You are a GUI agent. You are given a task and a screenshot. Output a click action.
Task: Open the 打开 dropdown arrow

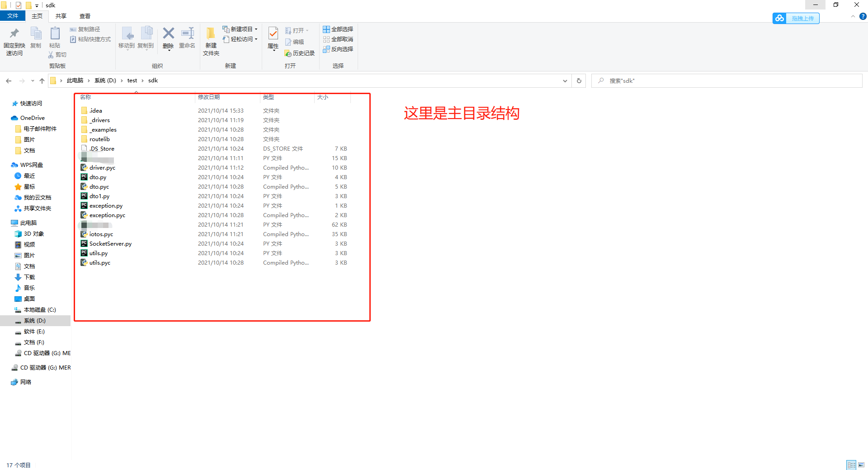click(307, 30)
